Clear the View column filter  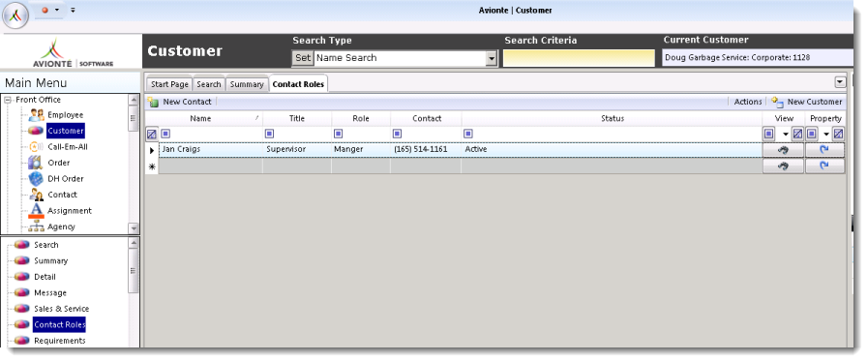click(x=797, y=134)
